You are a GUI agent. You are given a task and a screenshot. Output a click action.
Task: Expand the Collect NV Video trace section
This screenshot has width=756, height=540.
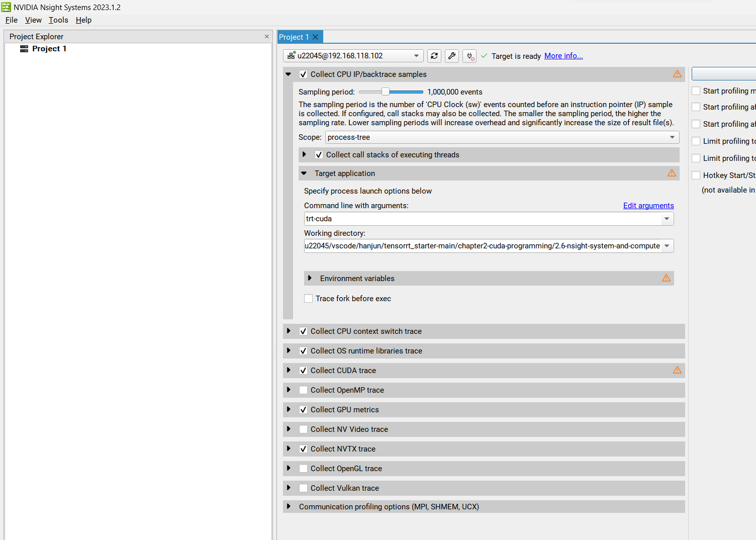tap(289, 429)
